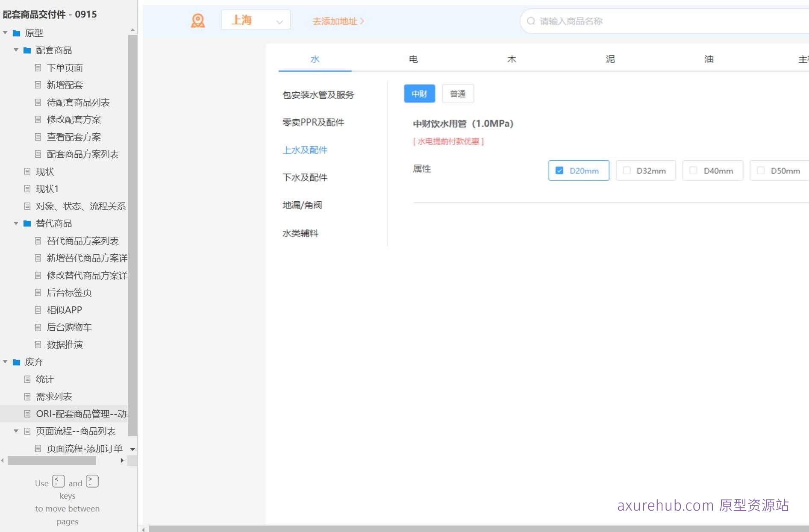
Task: Click the folder icon beside 替代商品
Action: pyautogui.click(x=26, y=223)
